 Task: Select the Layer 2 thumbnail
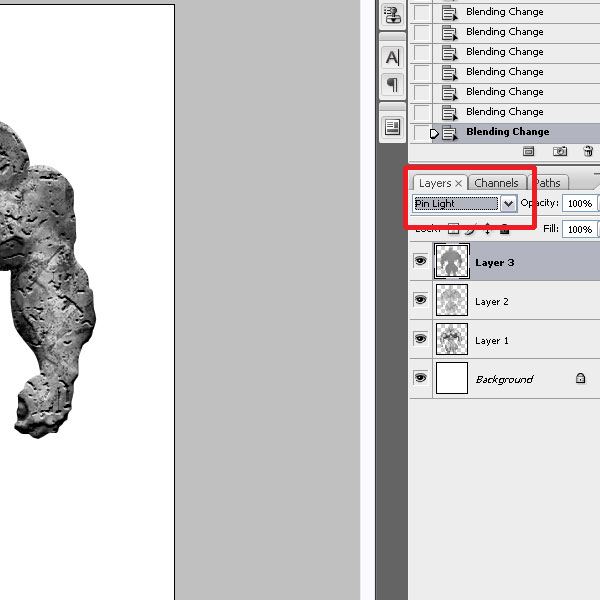point(452,300)
